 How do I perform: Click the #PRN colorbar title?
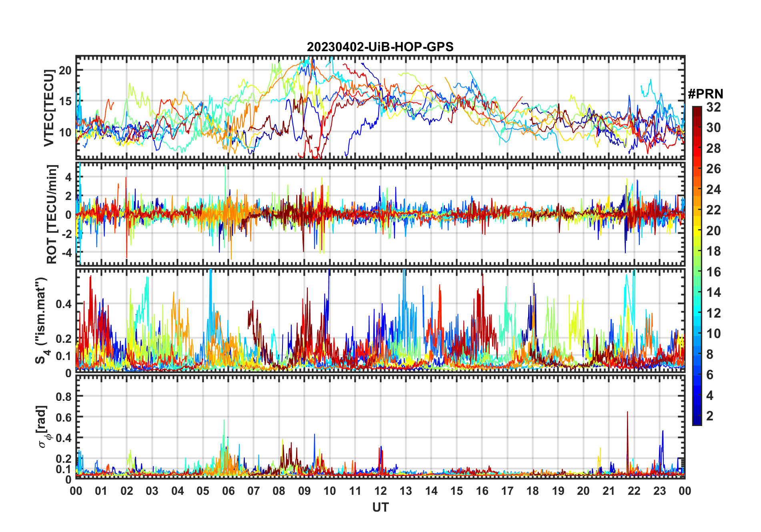click(705, 94)
